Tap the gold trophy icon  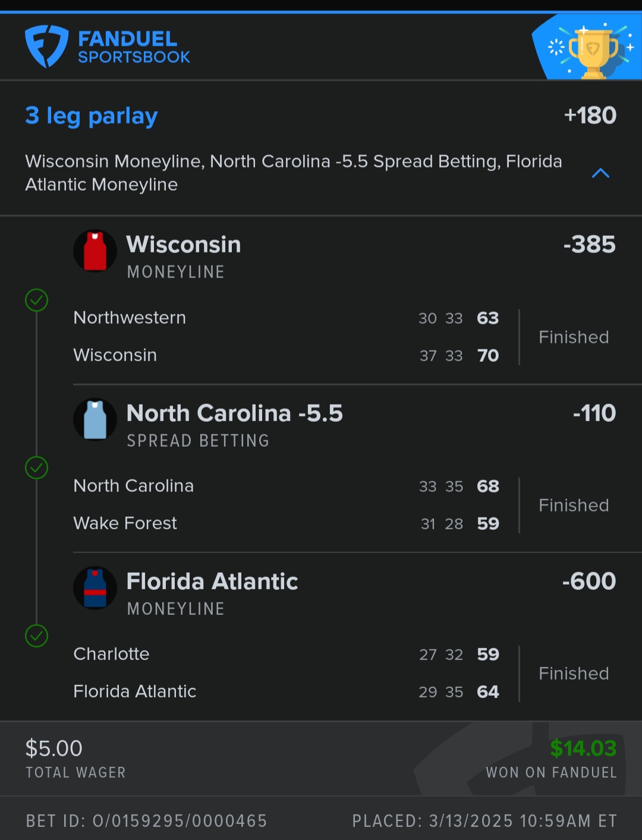pyautogui.click(x=593, y=52)
